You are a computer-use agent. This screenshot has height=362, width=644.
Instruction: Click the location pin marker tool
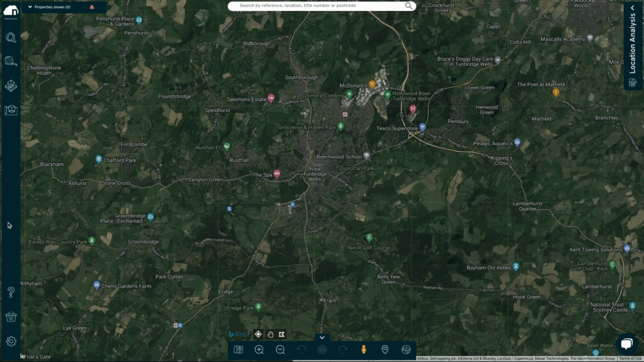(385, 349)
